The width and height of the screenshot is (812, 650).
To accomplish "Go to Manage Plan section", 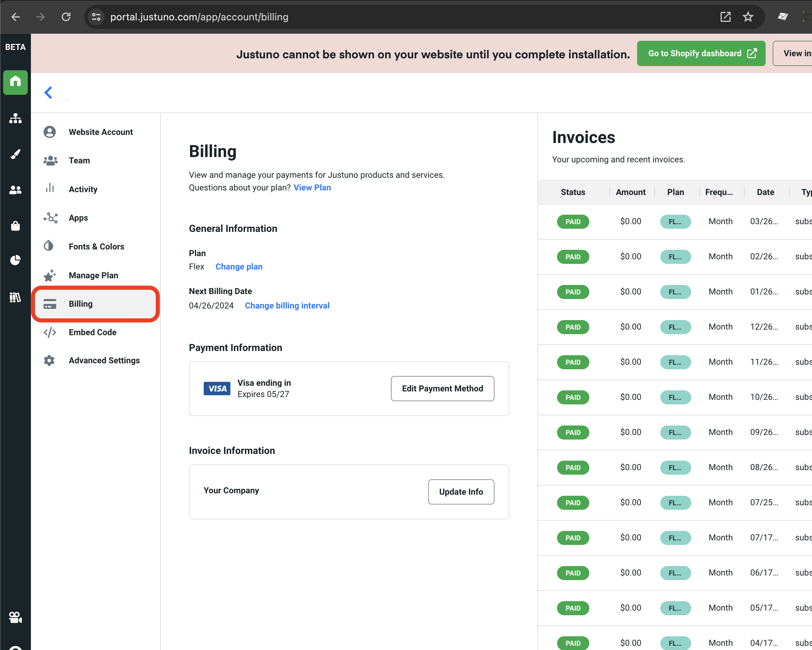I will 93,275.
